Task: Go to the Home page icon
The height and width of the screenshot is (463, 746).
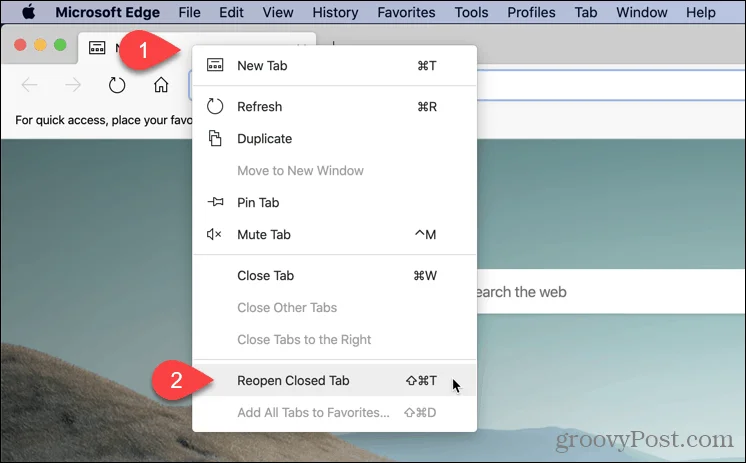Action: (x=161, y=85)
